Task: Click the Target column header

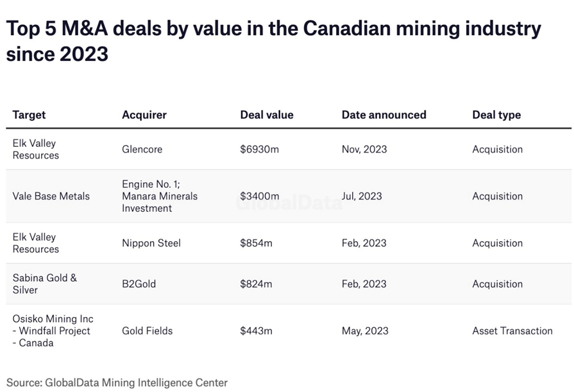Action: click(x=30, y=115)
